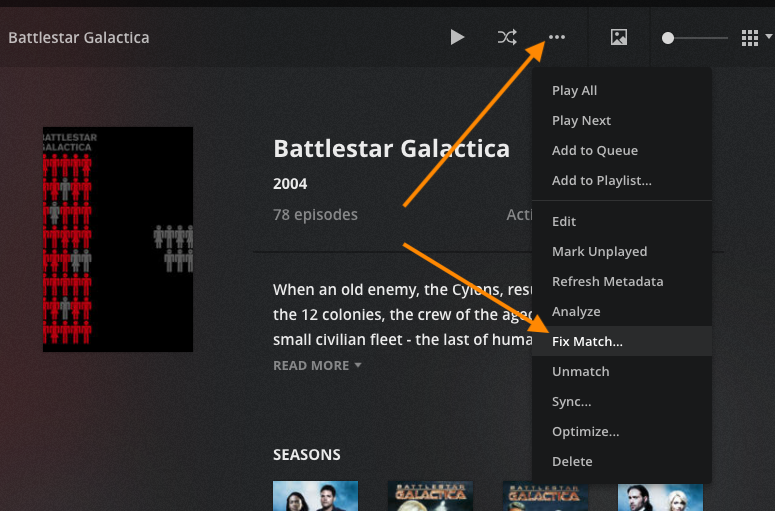
Task: Open Edit from the context menu
Action: 622,221
